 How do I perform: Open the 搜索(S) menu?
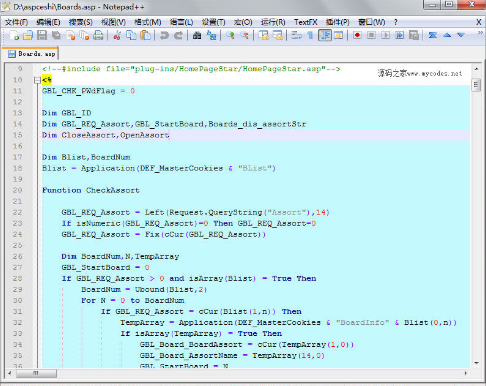(81, 22)
